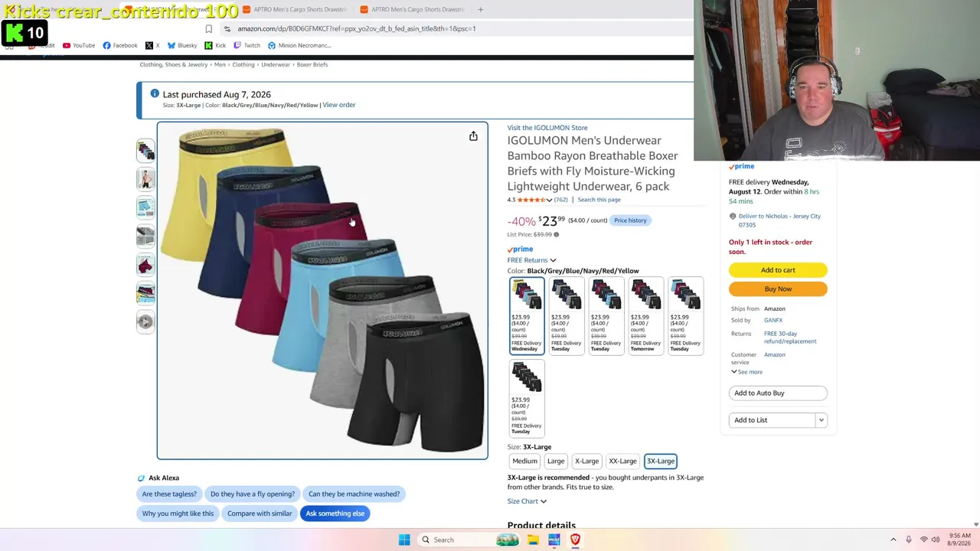Switch to second APTRO Cargo Shorts tab
Viewport: 980px width, 551px height.
412,9
